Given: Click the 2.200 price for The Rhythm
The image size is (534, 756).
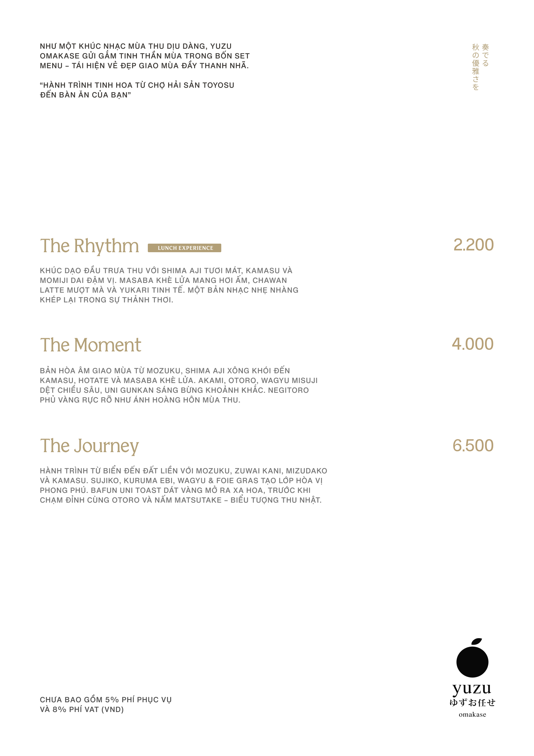Looking at the screenshot, I should point(473,245).
